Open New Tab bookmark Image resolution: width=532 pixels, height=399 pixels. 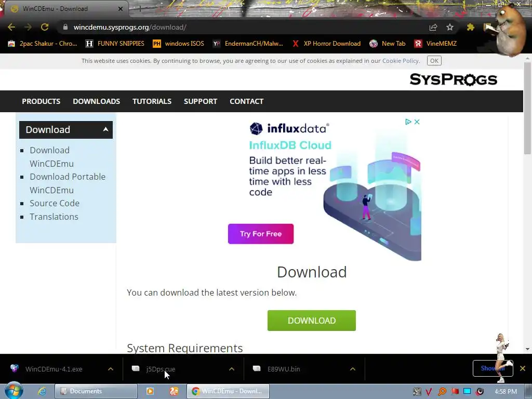point(388,44)
